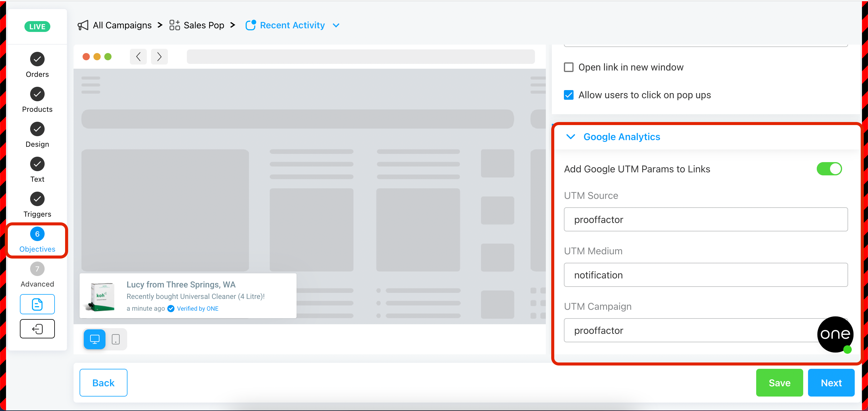
Task: Click the UTM Campaign field
Action: pyautogui.click(x=706, y=330)
